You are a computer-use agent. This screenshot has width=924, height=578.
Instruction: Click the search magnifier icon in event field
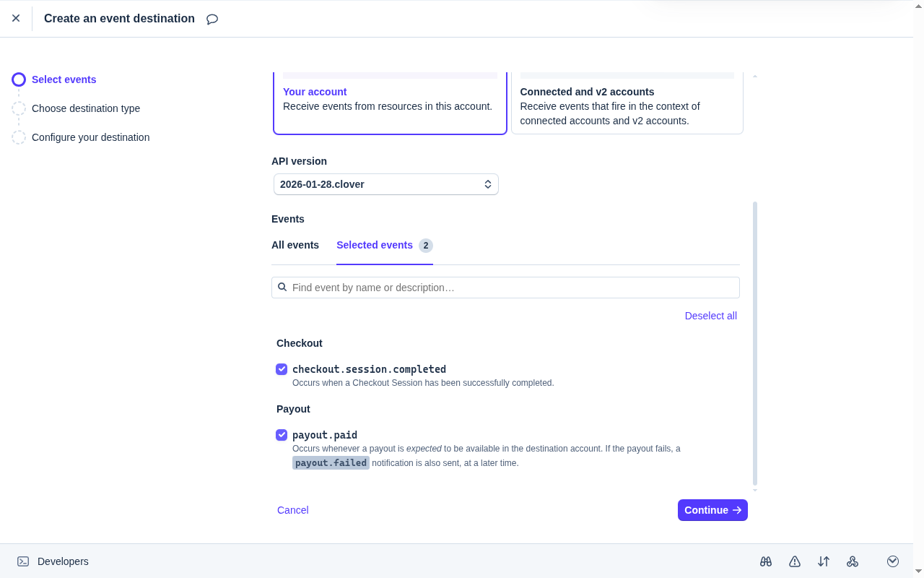point(283,288)
